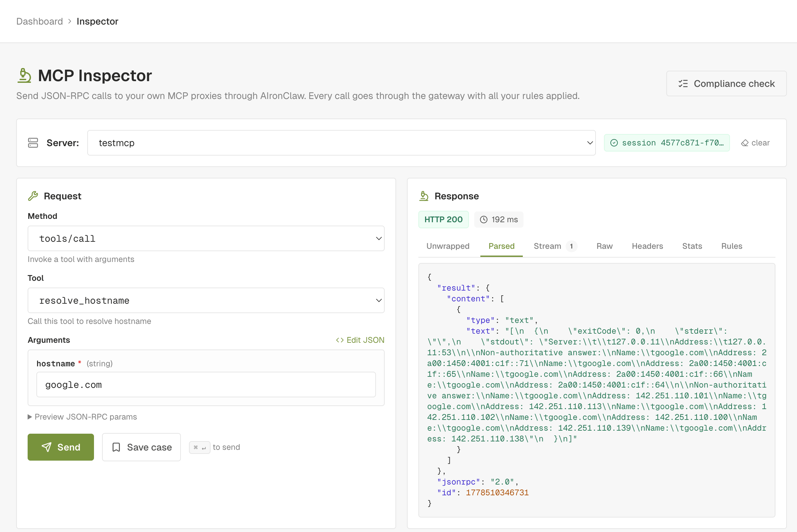Click the Send button
This screenshot has height=532, width=797.
pos(61,447)
